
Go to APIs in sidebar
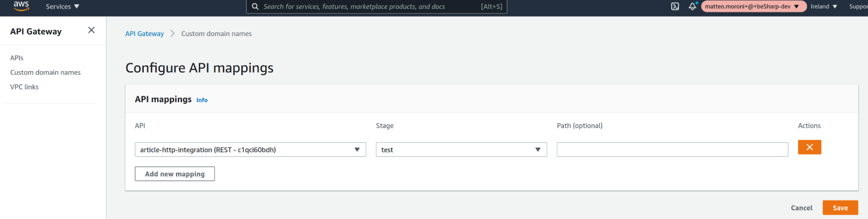(x=17, y=58)
